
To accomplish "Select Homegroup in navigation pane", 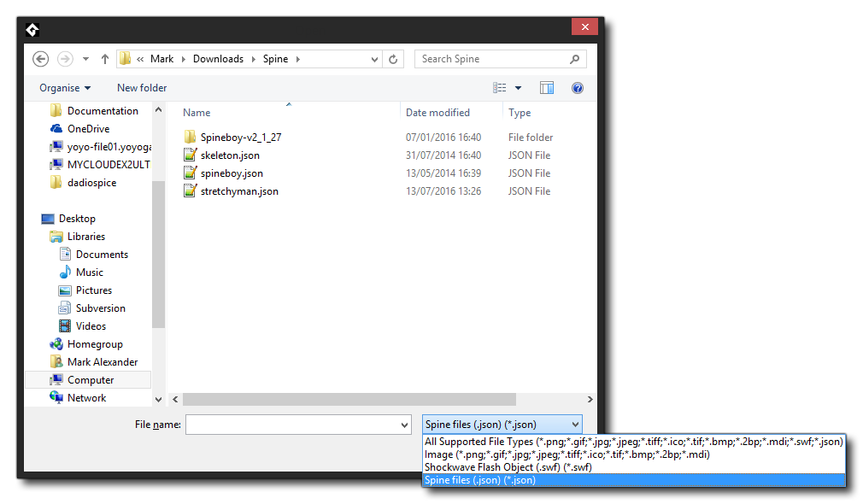I will (95, 344).
